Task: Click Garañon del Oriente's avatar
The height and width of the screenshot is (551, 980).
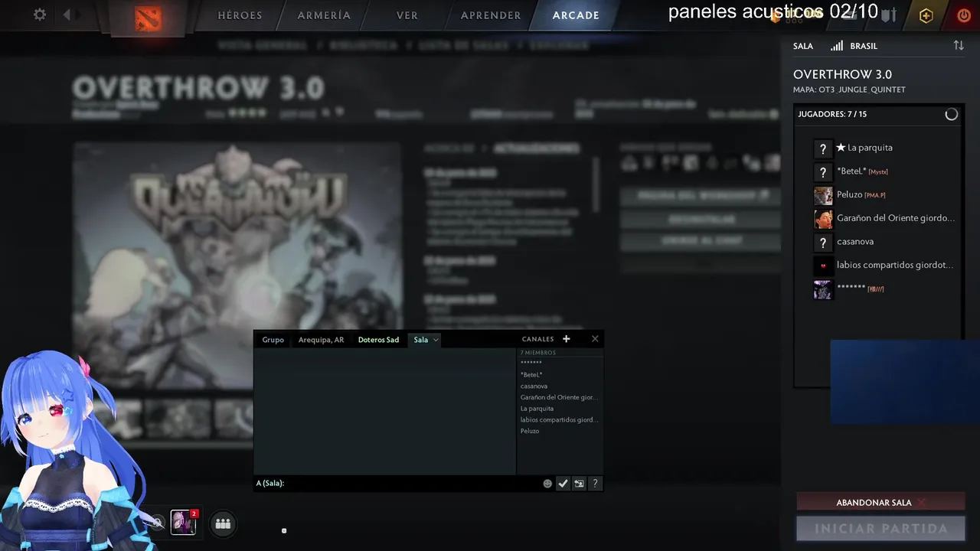Action: pos(823,219)
